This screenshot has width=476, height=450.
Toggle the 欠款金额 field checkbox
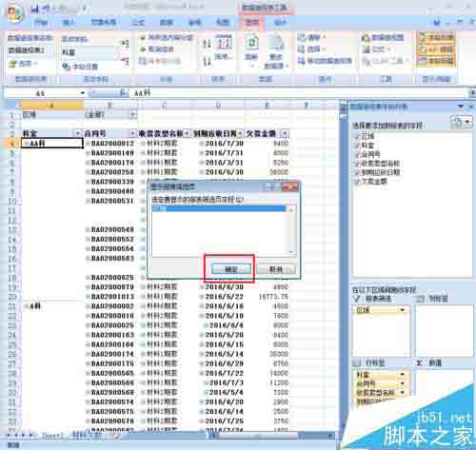coord(357,182)
